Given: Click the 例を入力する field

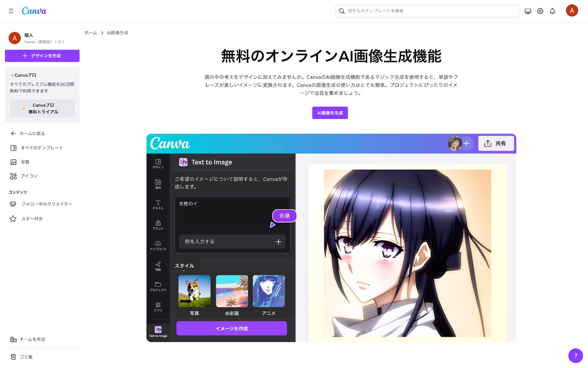Looking at the screenshot, I should click(x=232, y=242).
